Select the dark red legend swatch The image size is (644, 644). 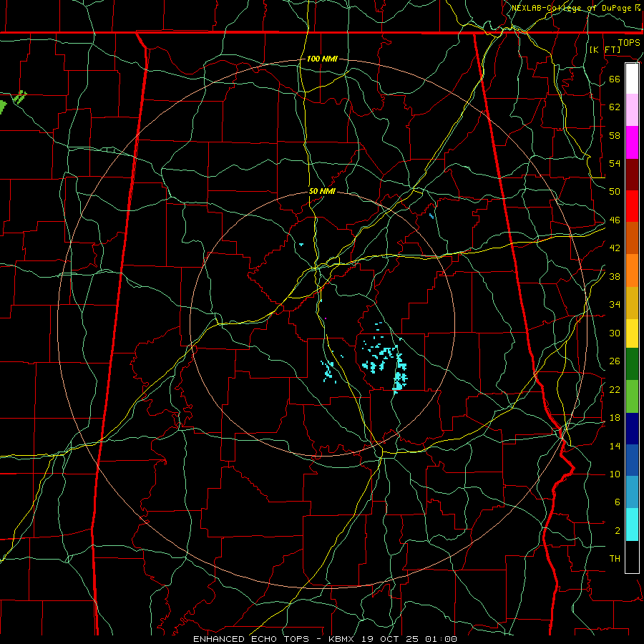pos(632,175)
